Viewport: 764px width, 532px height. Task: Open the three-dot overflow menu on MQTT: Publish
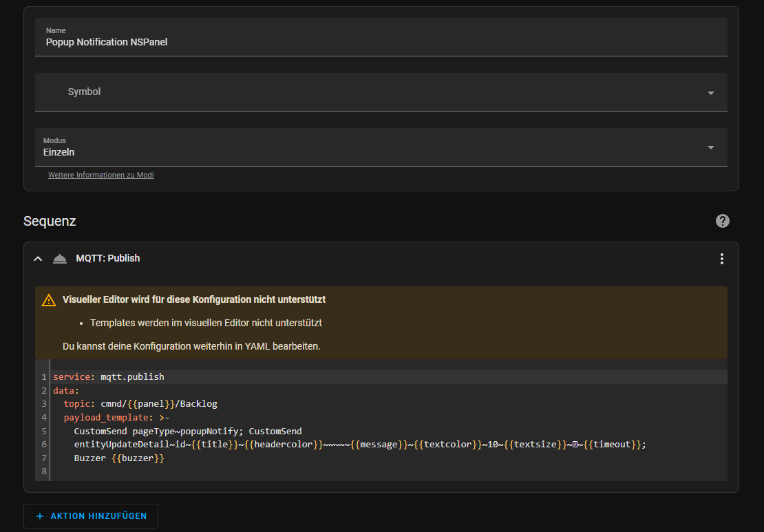[721, 258]
